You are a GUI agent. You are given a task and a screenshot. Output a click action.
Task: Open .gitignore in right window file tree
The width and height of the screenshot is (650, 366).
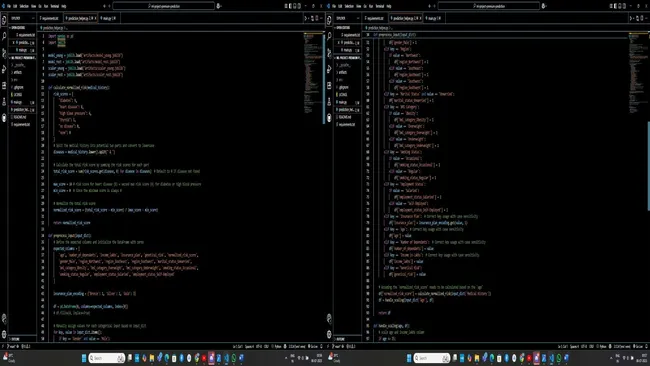coord(347,87)
